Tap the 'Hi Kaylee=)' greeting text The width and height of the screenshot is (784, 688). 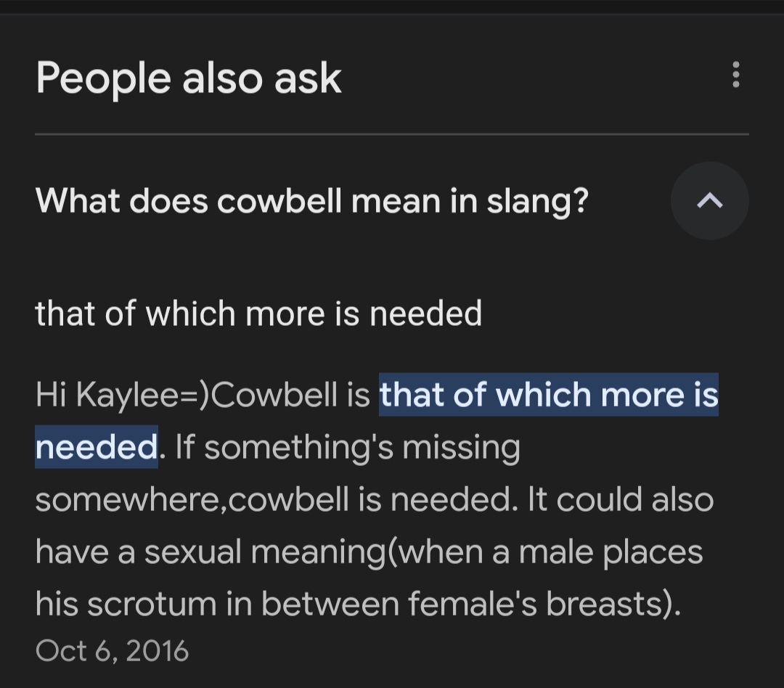pyautogui.click(x=123, y=395)
